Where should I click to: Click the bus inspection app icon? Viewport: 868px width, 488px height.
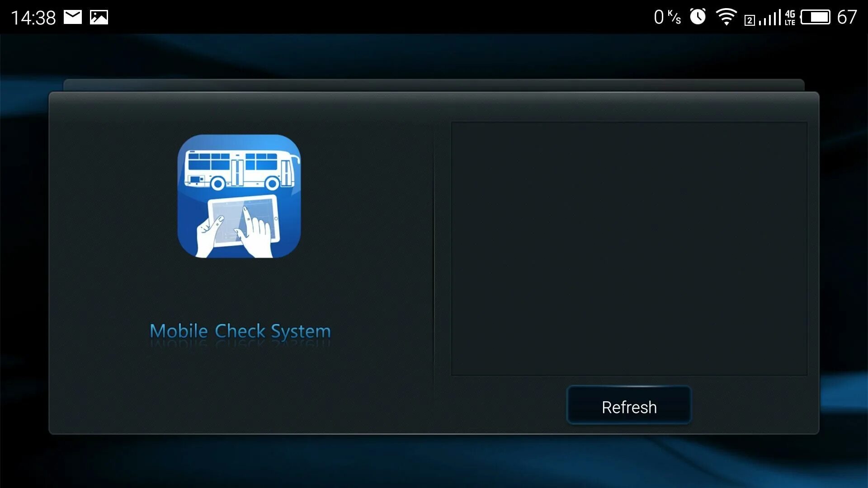tap(240, 197)
